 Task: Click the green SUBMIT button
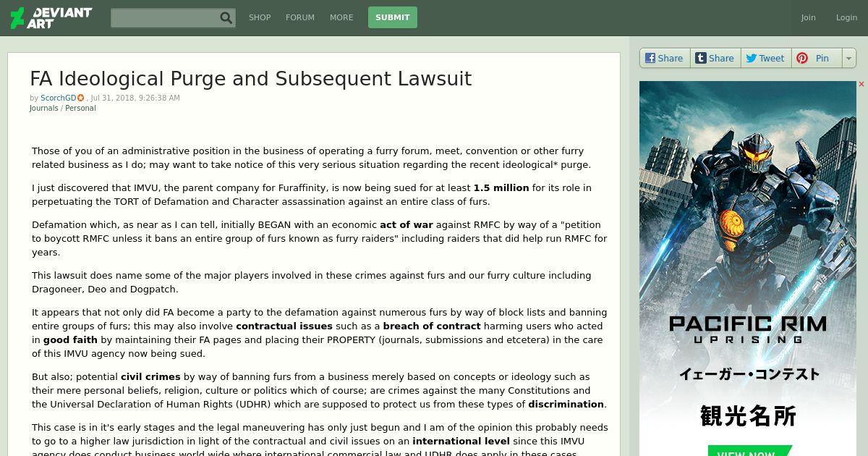pyautogui.click(x=393, y=17)
